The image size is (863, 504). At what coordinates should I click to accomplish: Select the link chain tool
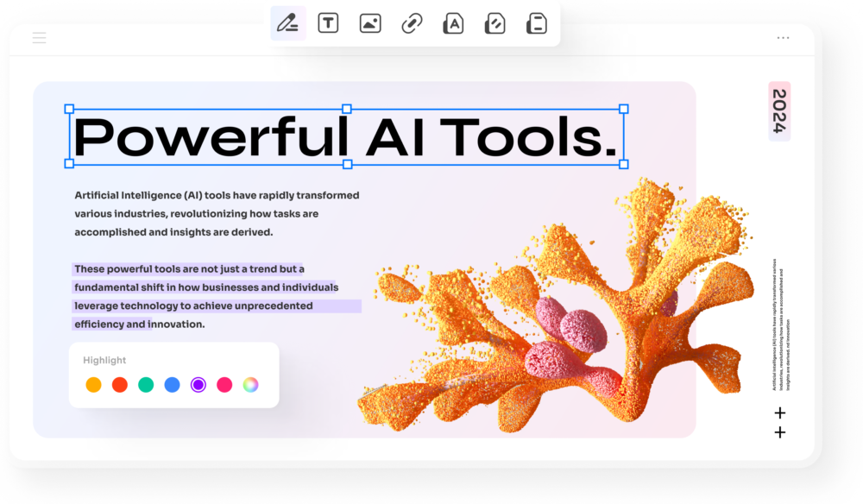point(412,24)
